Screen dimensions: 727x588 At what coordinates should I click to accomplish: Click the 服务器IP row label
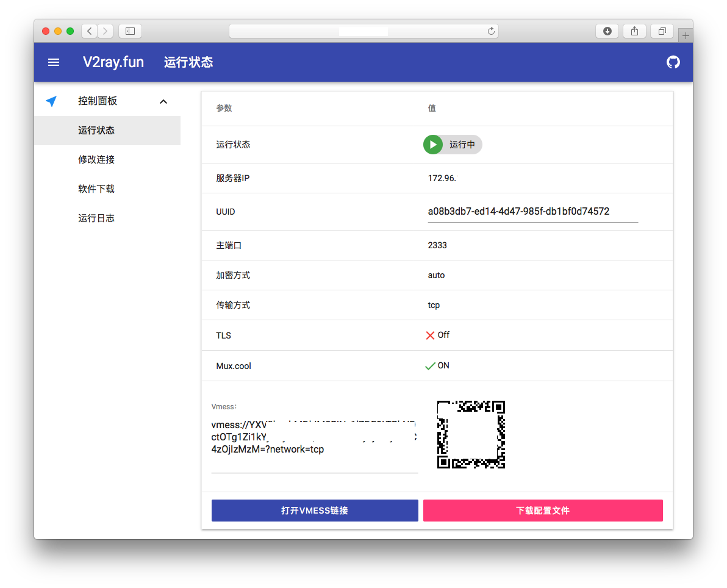[x=233, y=178]
